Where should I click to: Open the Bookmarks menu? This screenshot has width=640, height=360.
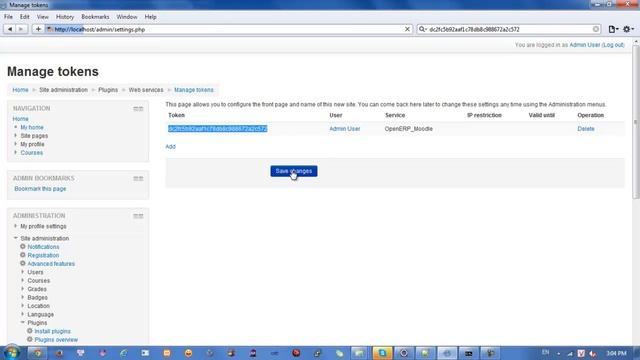95,17
